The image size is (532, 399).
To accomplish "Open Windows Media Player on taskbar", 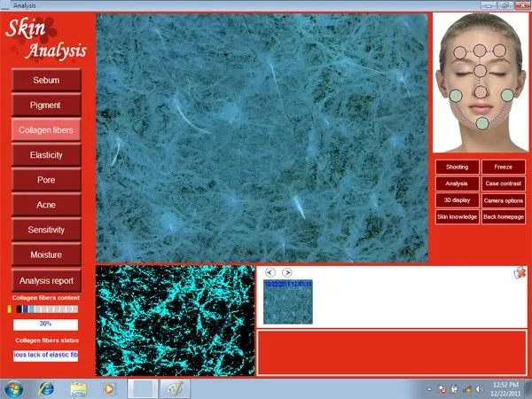I will [x=109, y=389].
